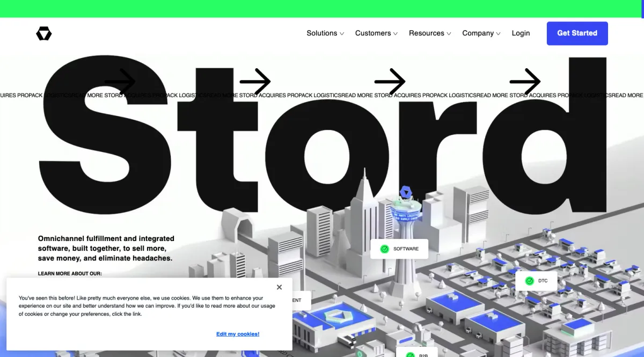Go to the Login page

(x=521, y=33)
